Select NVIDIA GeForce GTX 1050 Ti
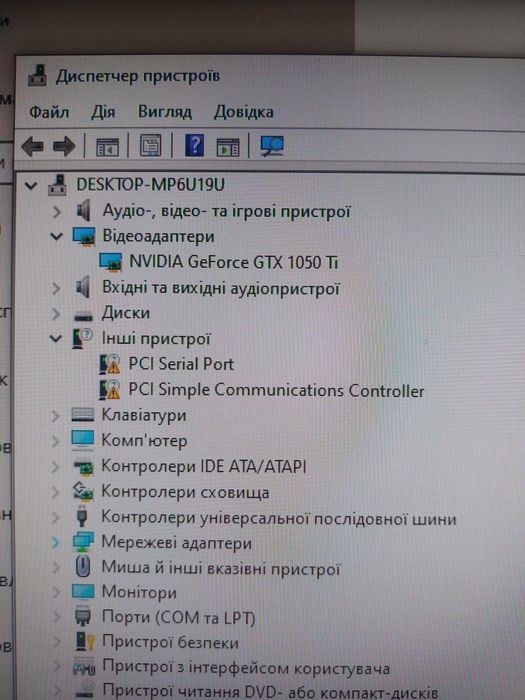The width and height of the screenshot is (525, 700). pos(233,262)
